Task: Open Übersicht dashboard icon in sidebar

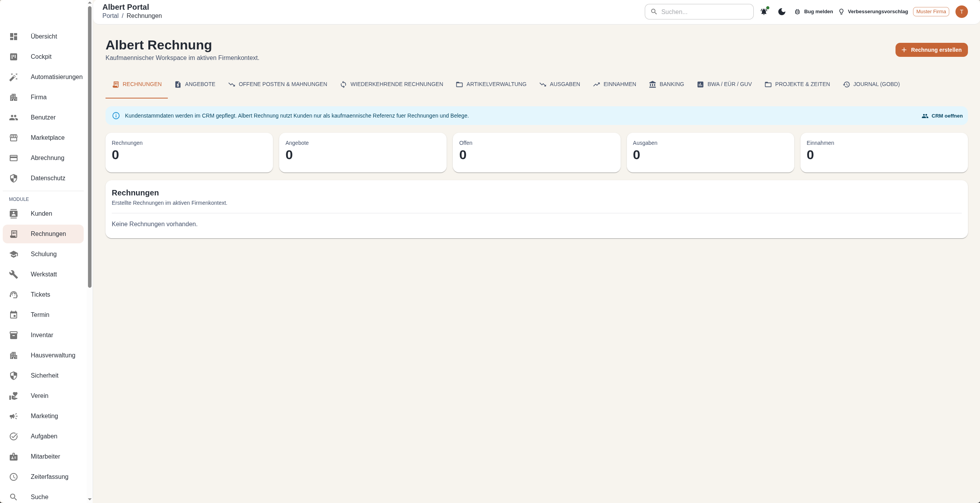Action: (14, 37)
